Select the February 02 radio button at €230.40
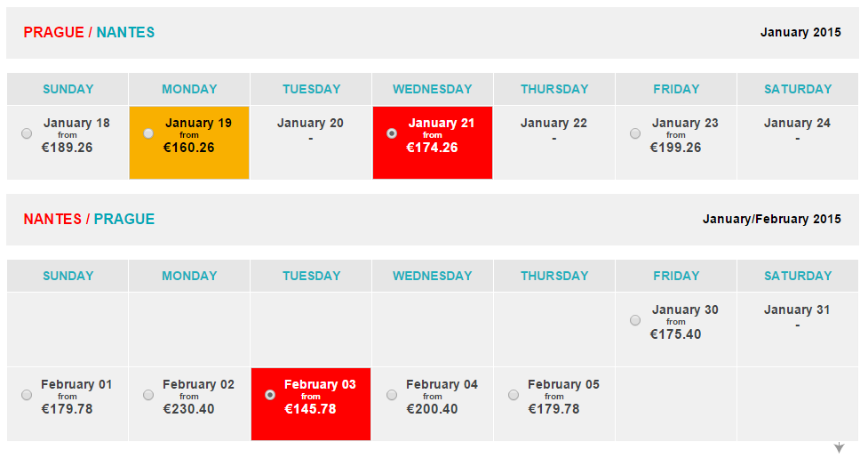Viewport: 868px width, 458px height. point(148,395)
